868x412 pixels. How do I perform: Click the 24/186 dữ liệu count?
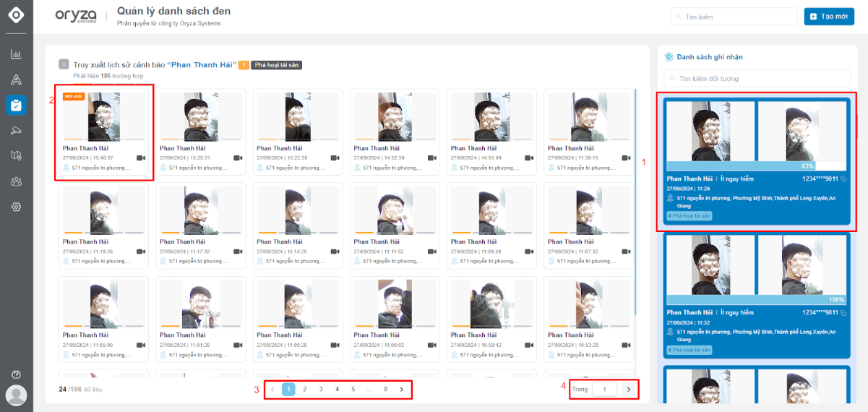[x=81, y=389]
